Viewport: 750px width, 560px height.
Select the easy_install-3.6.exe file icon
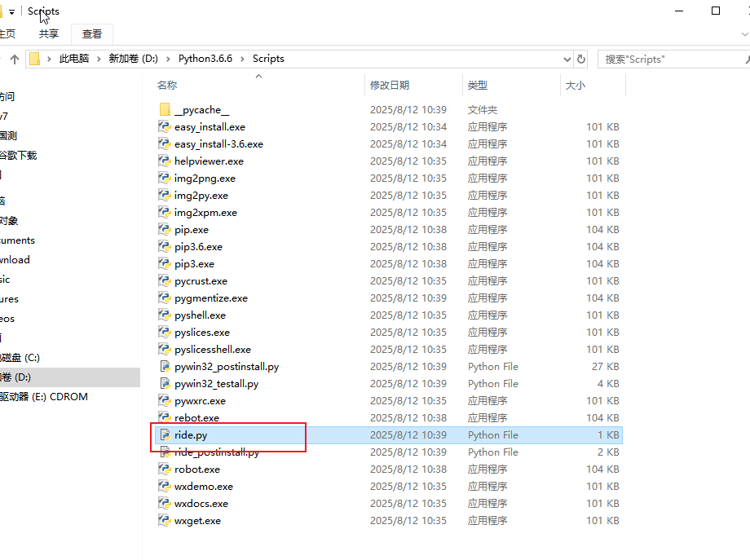click(165, 144)
